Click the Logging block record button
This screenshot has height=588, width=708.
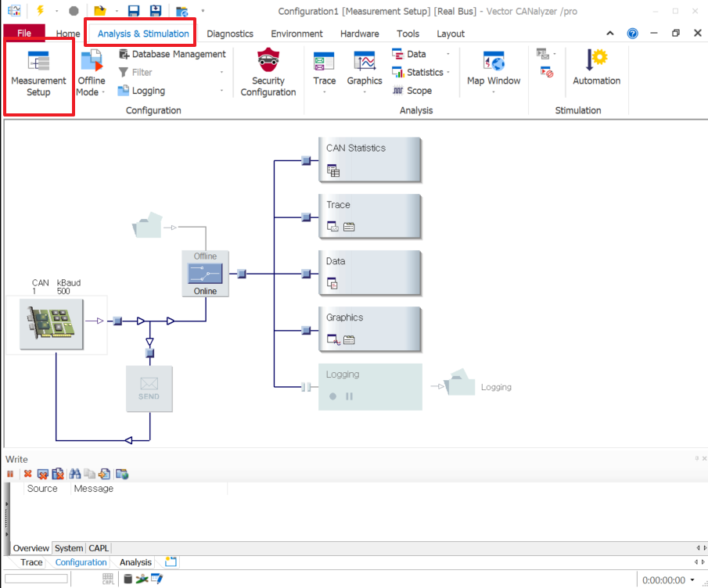[332, 396]
